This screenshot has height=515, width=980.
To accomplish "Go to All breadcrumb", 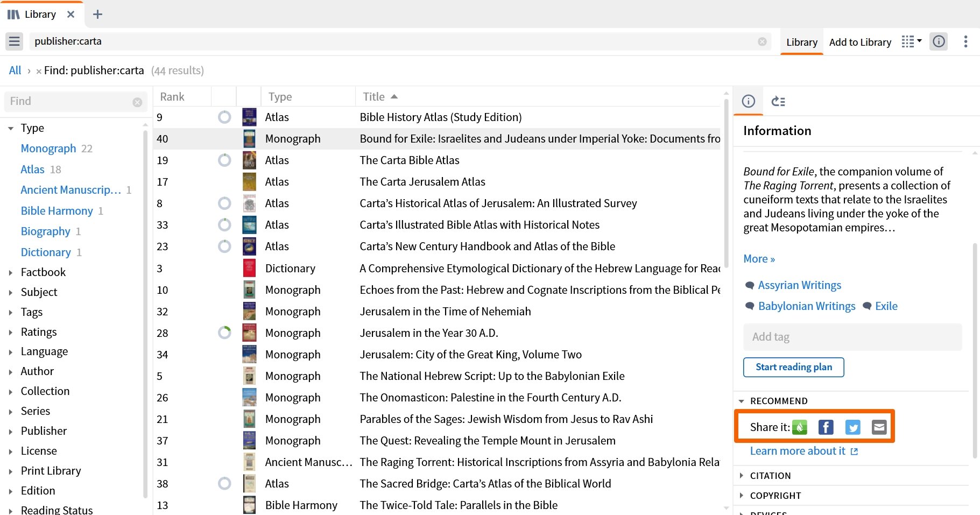I will (15, 70).
